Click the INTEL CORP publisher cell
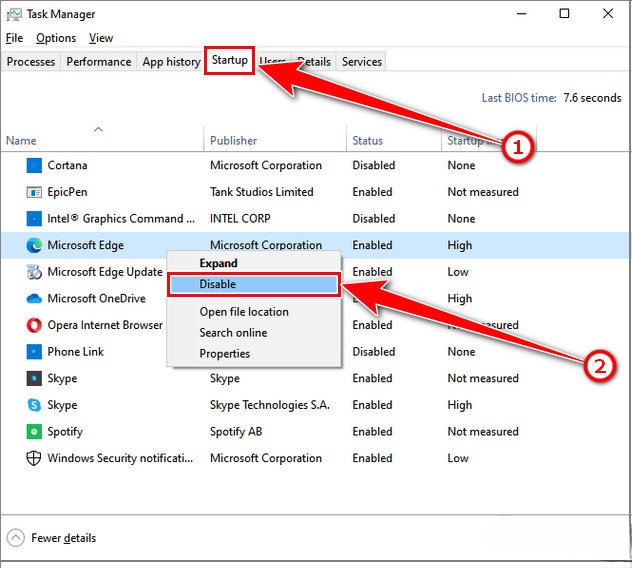The image size is (632, 568). (240, 218)
